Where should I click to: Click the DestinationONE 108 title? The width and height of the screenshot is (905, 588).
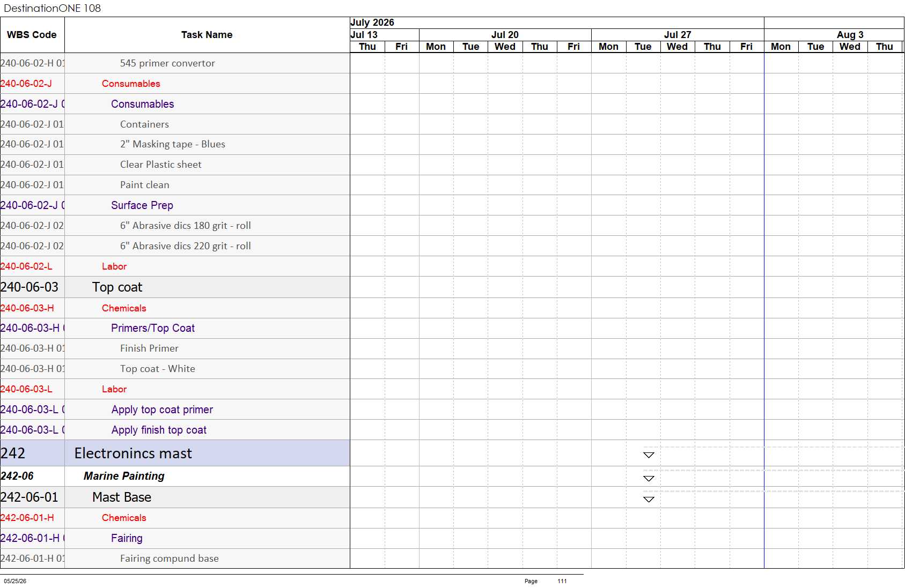point(53,8)
